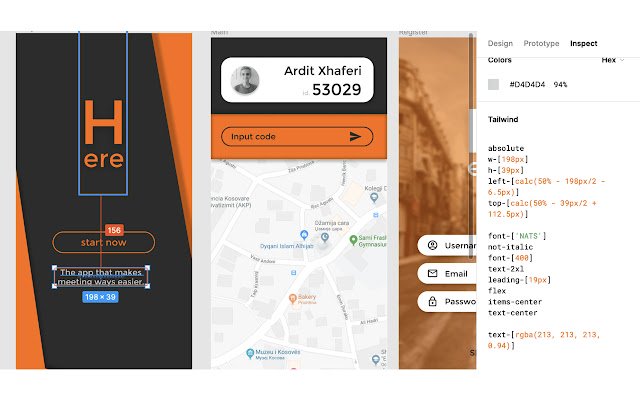Select the Username user icon
Viewport: 640px width, 400px height.
pyautogui.click(x=432, y=245)
